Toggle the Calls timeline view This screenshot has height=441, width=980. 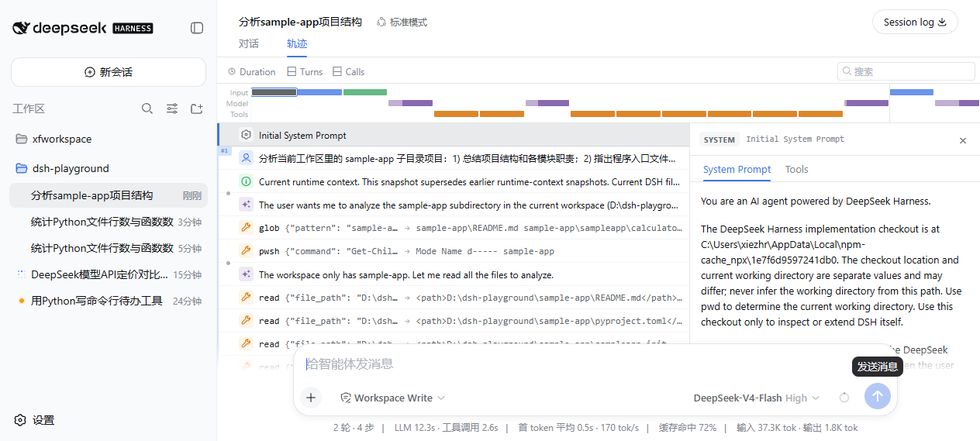(x=349, y=71)
